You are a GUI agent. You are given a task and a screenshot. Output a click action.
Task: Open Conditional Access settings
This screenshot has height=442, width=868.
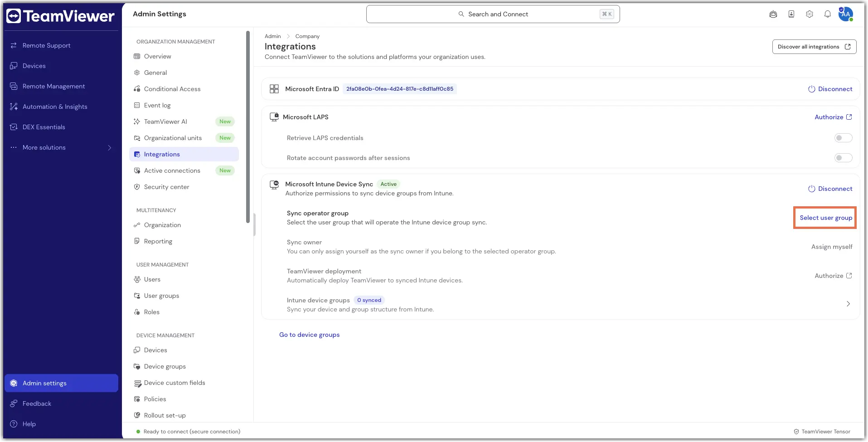tap(184, 89)
